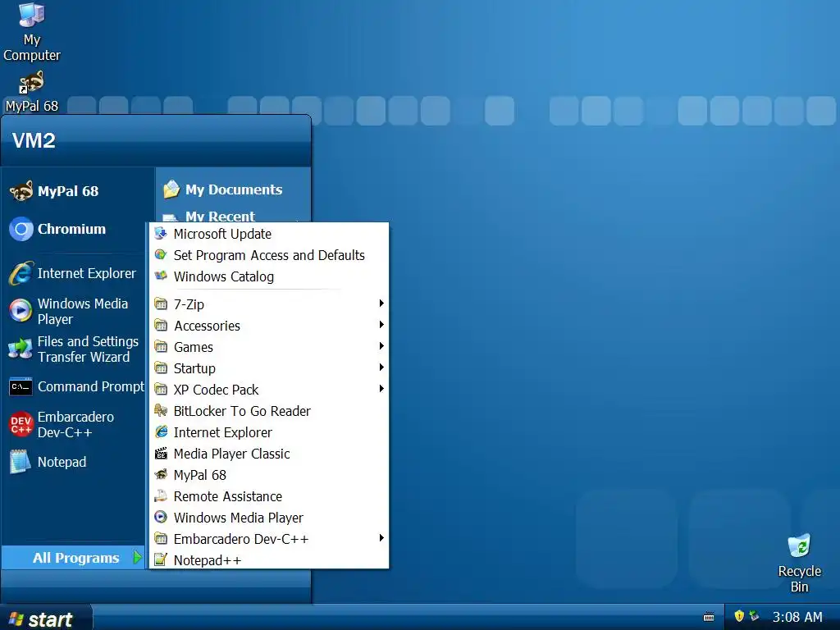Screen dimensions: 840x630
Task: Open Set Program Access and Defaults
Action: (x=269, y=256)
